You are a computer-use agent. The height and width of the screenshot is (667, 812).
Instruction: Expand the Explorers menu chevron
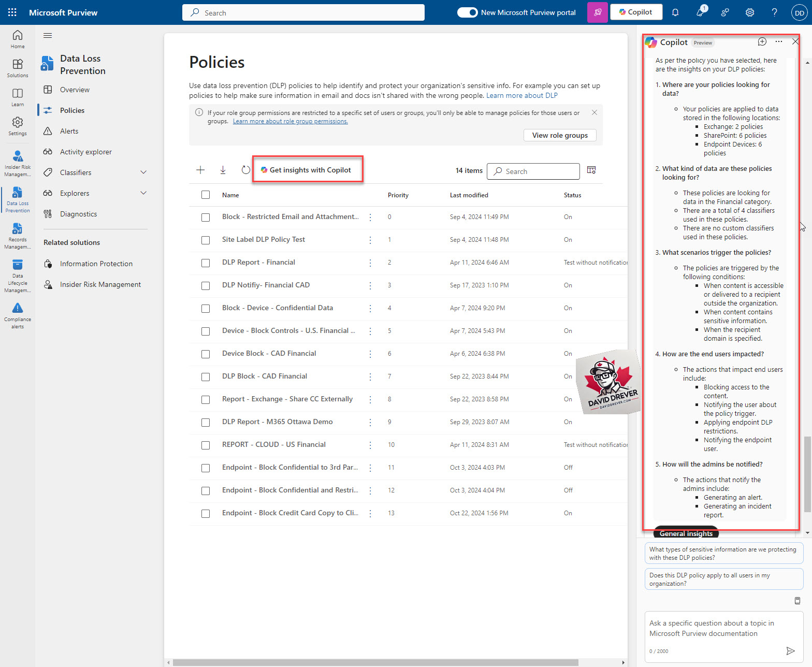(143, 193)
